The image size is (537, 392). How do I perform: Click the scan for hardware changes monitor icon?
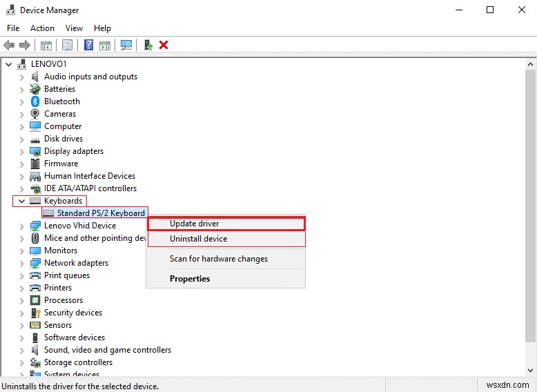tap(126, 45)
